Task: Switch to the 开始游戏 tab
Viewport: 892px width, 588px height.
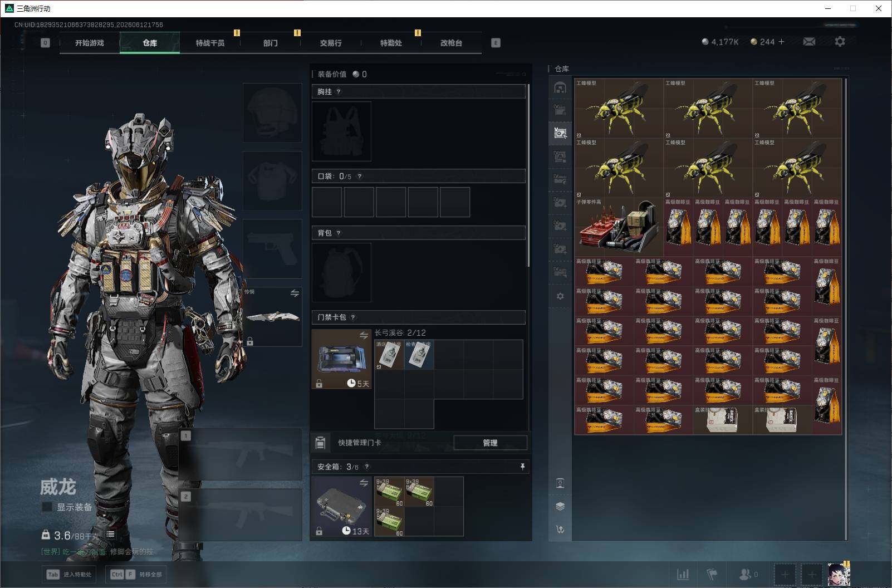Action: 90,43
